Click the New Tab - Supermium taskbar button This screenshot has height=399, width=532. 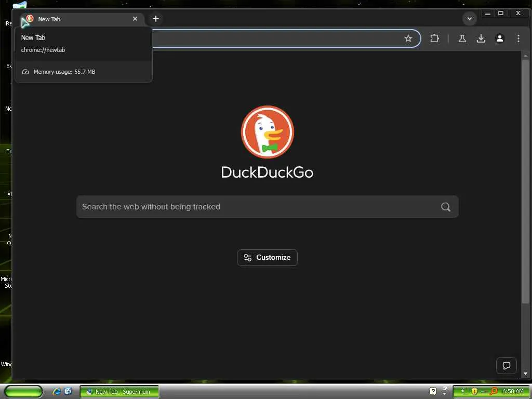tap(119, 392)
